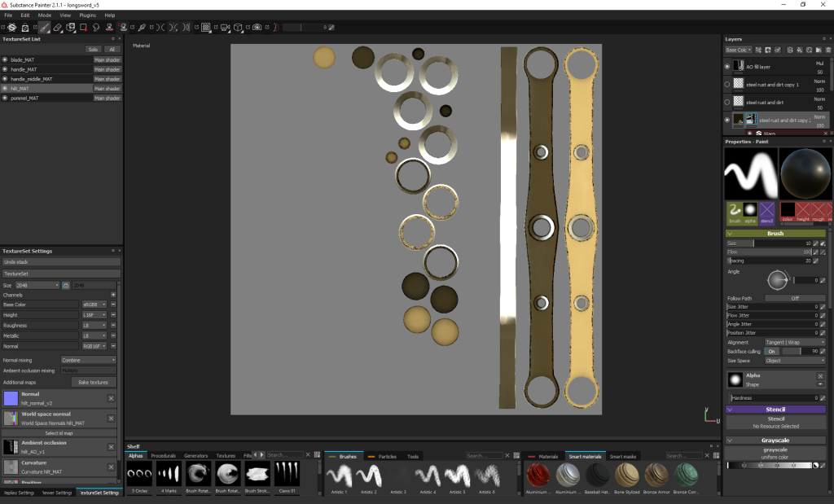The image size is (834, 504).
Task: Toggle grid view in Smart materials shelf
Action: (717, 456)
